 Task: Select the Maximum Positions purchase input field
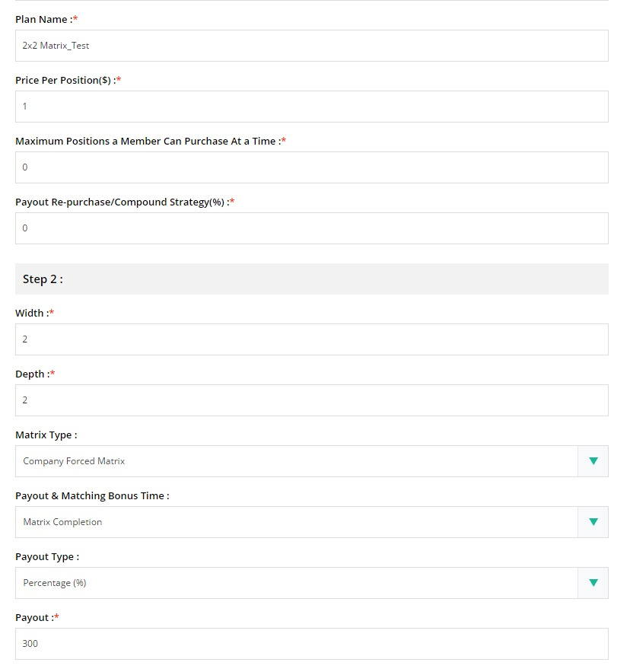[311, 167]
